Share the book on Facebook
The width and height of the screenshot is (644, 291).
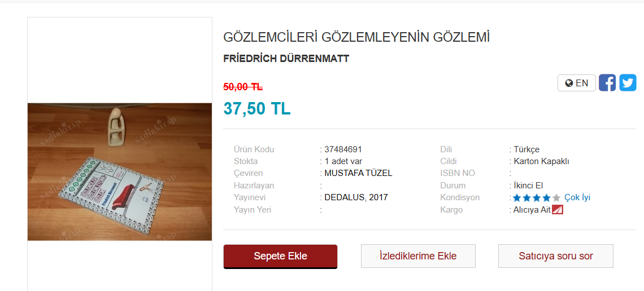coord(607,83)
